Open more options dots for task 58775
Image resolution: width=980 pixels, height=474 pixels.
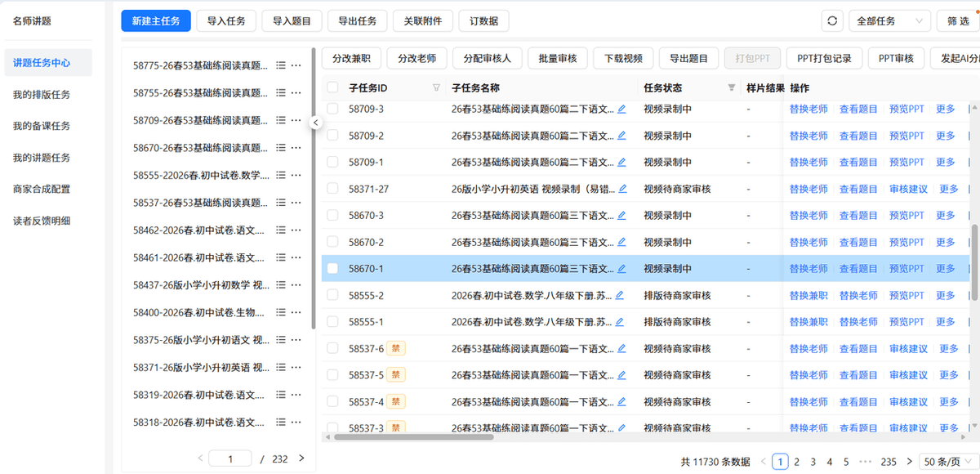[x=296, y=67]
